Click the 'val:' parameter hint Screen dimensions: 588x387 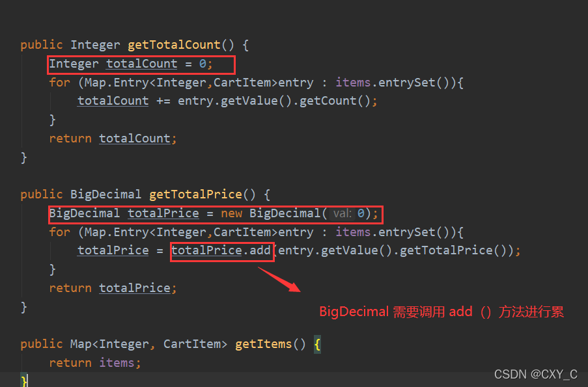coord(343,213)
